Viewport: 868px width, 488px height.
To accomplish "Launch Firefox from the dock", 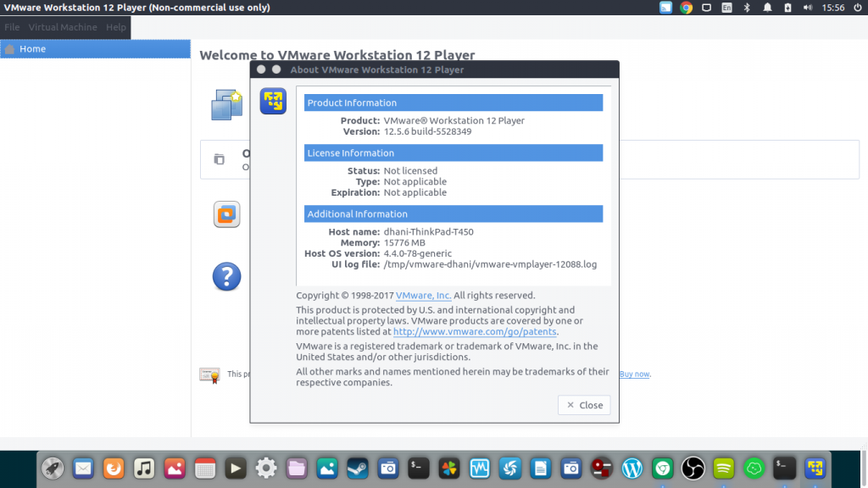I will tap(113, 468).
